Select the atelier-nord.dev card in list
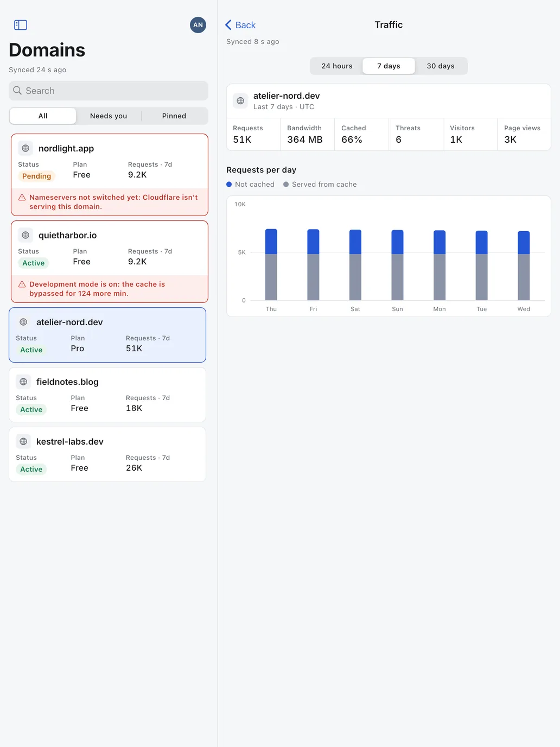This screenshot has height=747, width=560. click(x=107, y=335)
